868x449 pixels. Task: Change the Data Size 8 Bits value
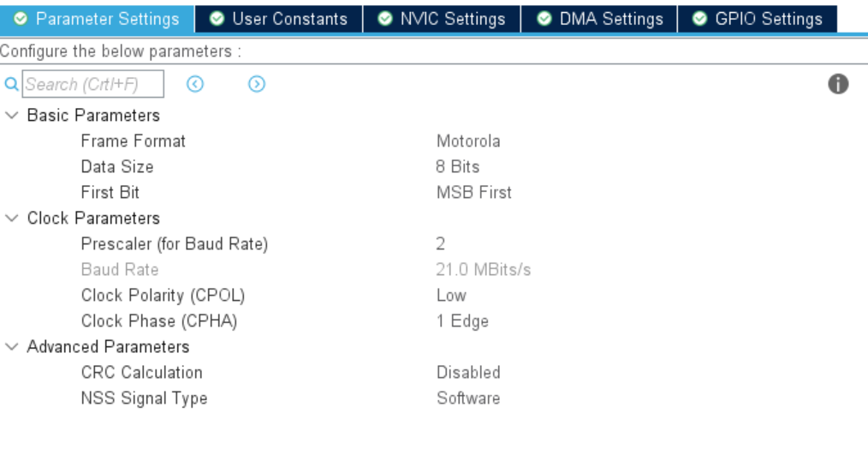point(458,167)
